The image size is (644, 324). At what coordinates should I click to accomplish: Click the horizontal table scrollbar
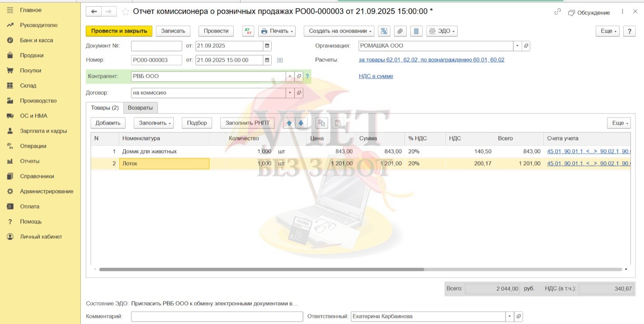click(x=262, y=269)
